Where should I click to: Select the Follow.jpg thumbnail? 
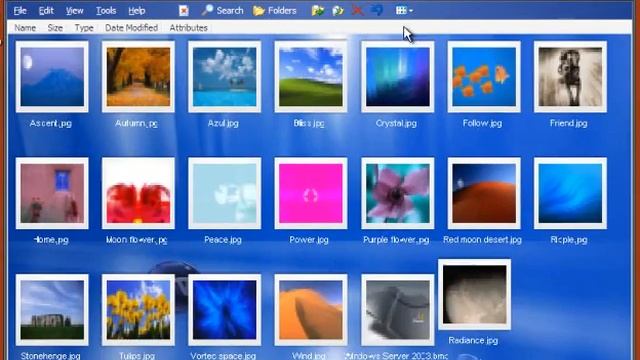pyautogui.click(x=484, y=76)
